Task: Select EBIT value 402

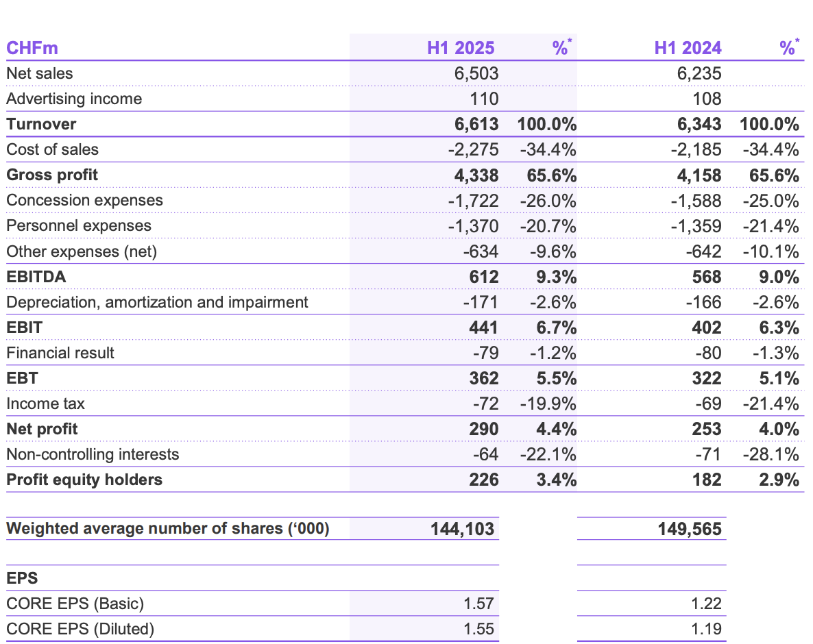Action: pos(707,327)
